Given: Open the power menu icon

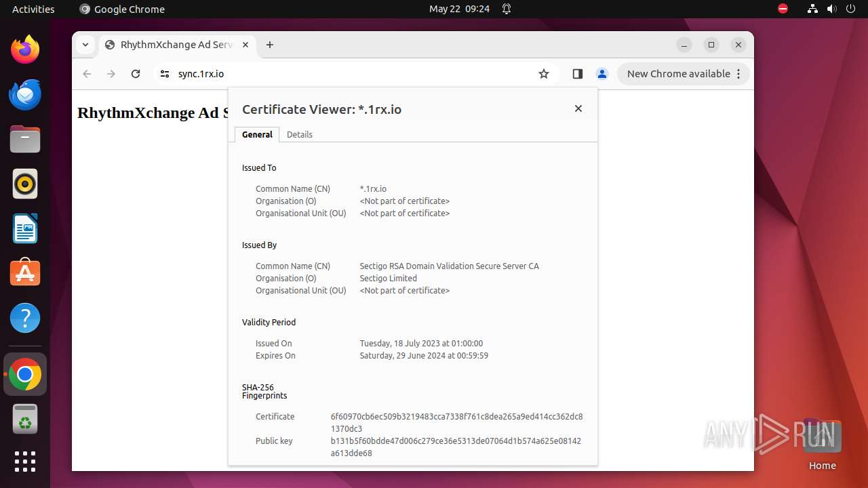Looking at the screenshot, I should coord(852,9).
